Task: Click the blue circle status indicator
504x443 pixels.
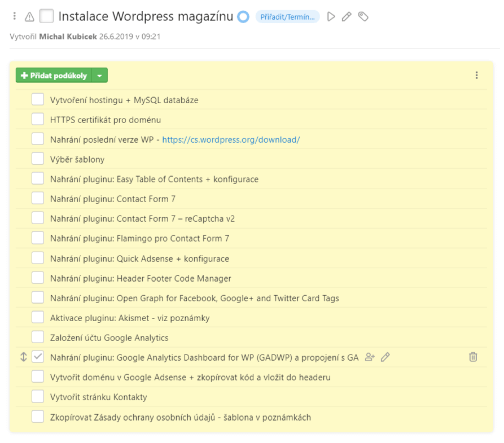Action: point(243,17)
